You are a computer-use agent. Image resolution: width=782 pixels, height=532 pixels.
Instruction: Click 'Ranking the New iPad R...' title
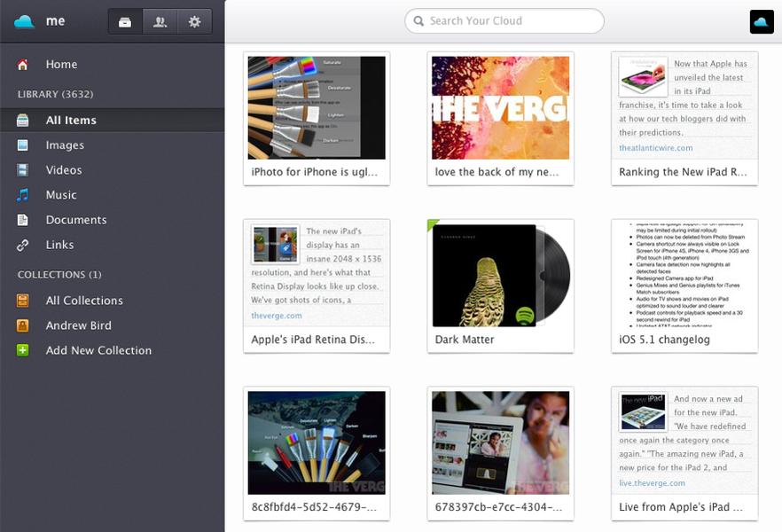click(x=683, y=172)
